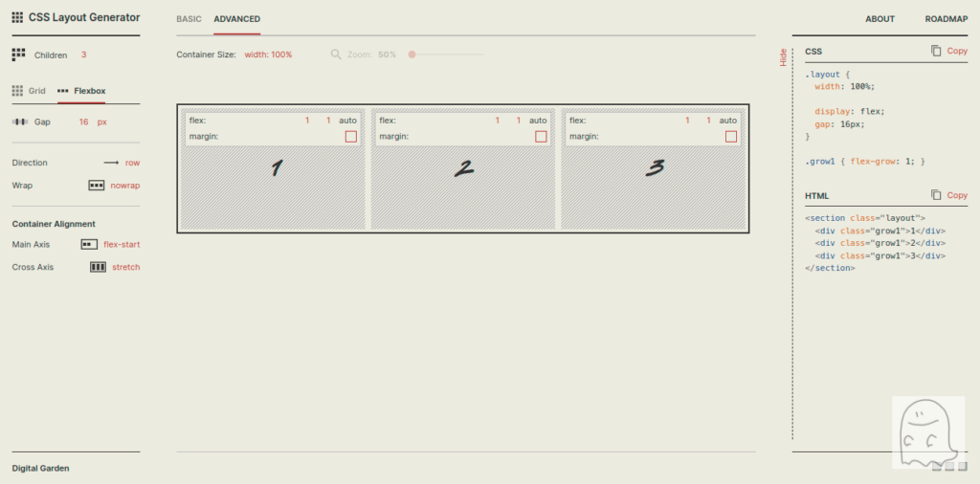The height and width of the screenshot is (484, 980).
Task: Toggle margin box for child 1
Action: tap(351, 136)
